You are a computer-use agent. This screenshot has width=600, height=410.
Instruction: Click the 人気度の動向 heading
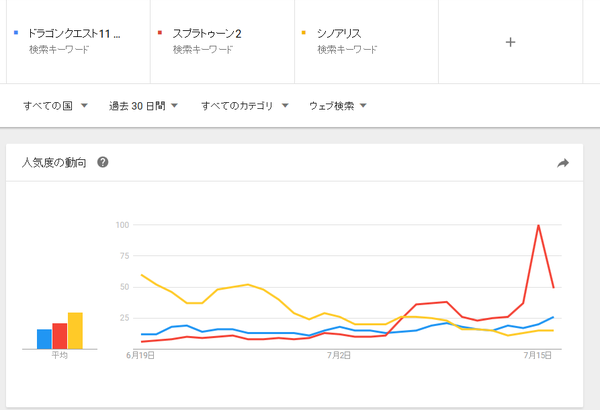pyautogui.click(x=54, y=163)
